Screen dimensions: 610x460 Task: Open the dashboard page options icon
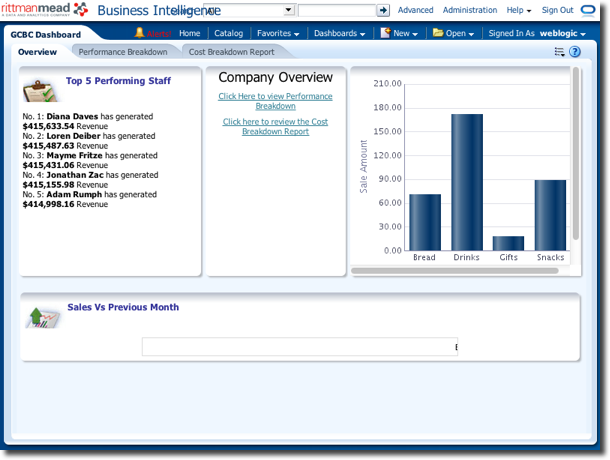coord(560,52)
